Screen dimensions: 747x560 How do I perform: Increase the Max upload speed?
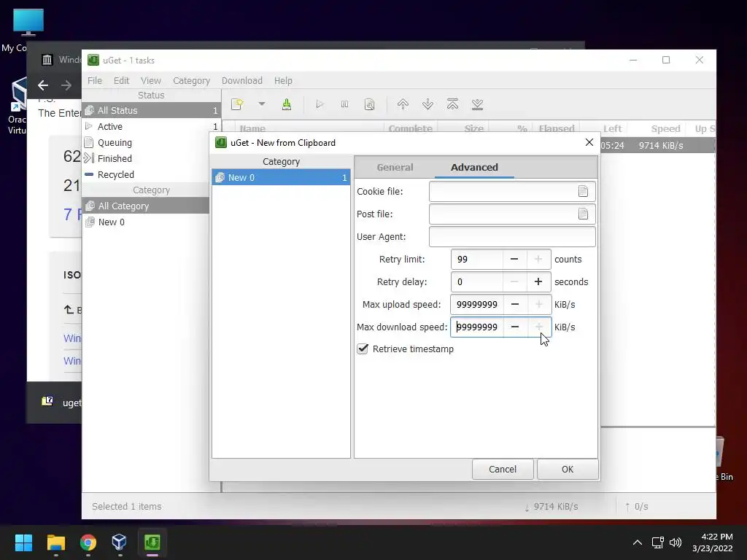pos(539,304)
